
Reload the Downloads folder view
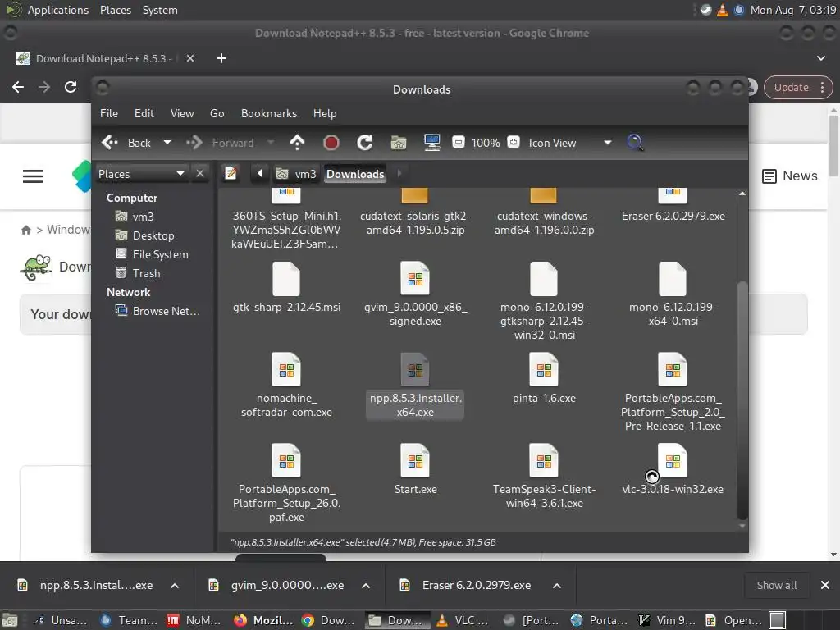[365, 143]
